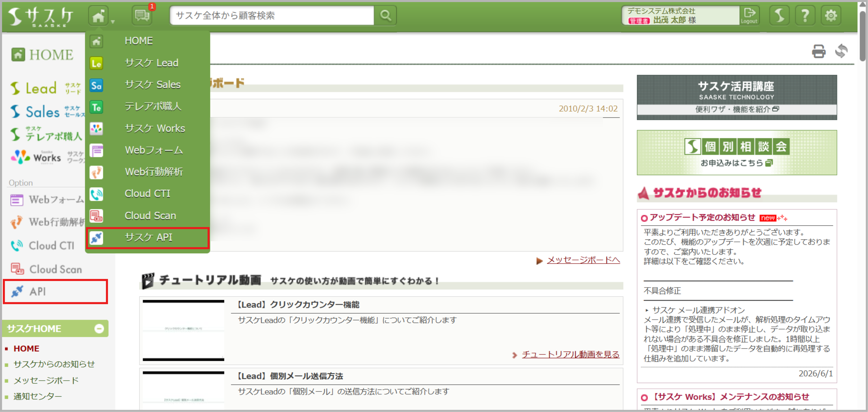
Task: Click the magnifier search button
Action: pyautogui.click(x=386, y=16)
